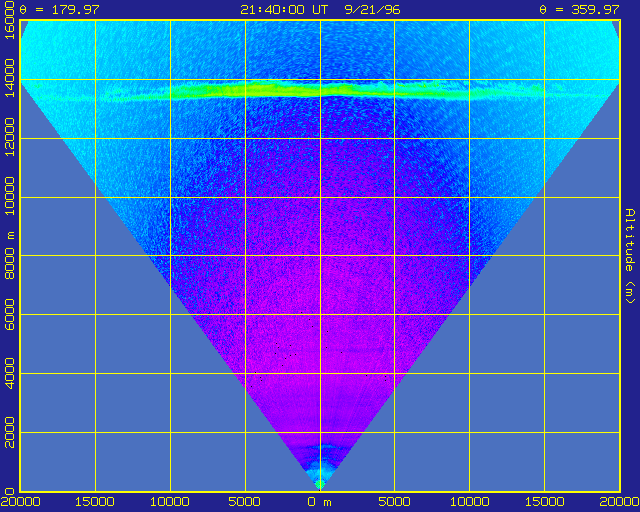This screenshot has height=512, width=640.
Task: Click the 8000 m altitude tick label
Action: coord(9,256)
